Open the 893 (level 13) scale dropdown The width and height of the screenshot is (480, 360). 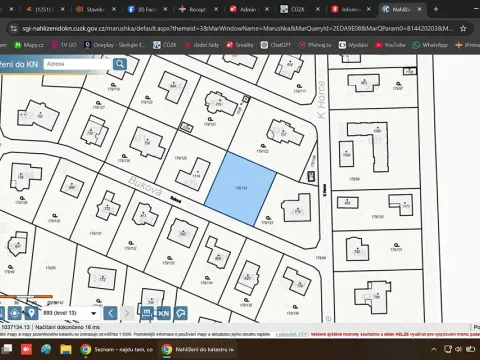click(70, 313)
